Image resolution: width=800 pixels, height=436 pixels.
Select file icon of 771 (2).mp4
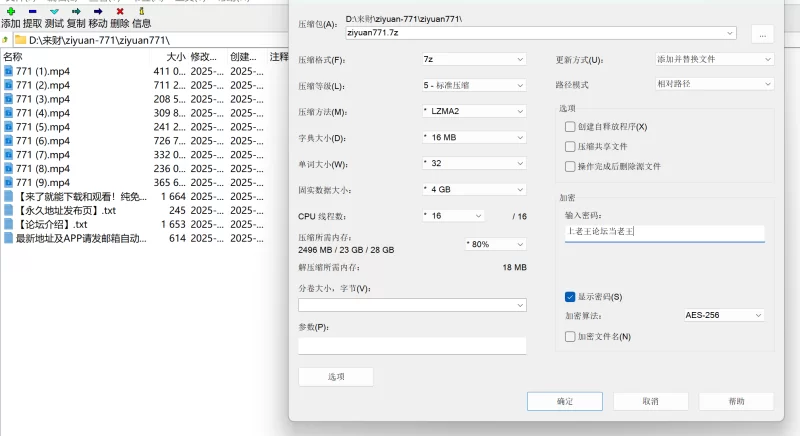[x=8, y=85]
